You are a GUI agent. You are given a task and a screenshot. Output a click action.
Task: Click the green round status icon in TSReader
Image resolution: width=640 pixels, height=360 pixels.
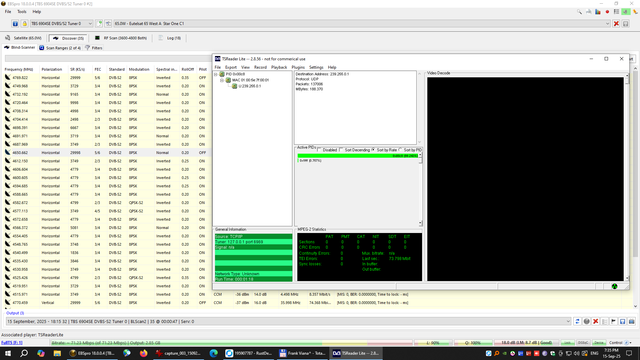click(x=615, y=286)
